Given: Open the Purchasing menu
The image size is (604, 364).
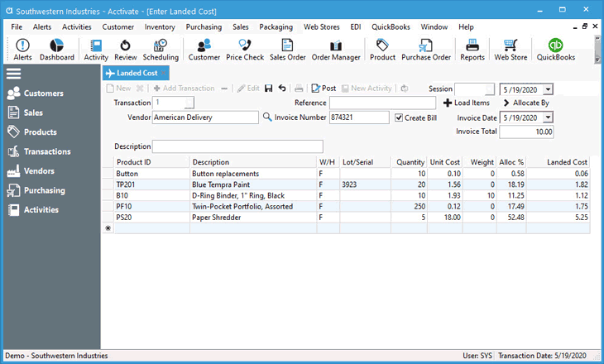Looking at the screenshot, I should pos(204,27).
